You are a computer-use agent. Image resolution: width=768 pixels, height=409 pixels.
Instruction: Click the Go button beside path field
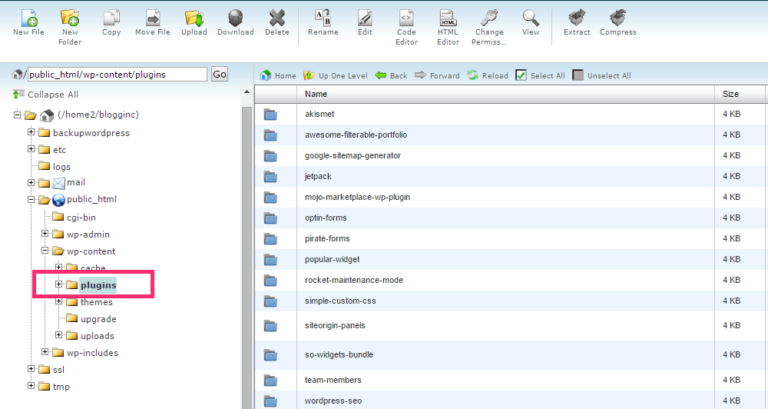[219, 74]
